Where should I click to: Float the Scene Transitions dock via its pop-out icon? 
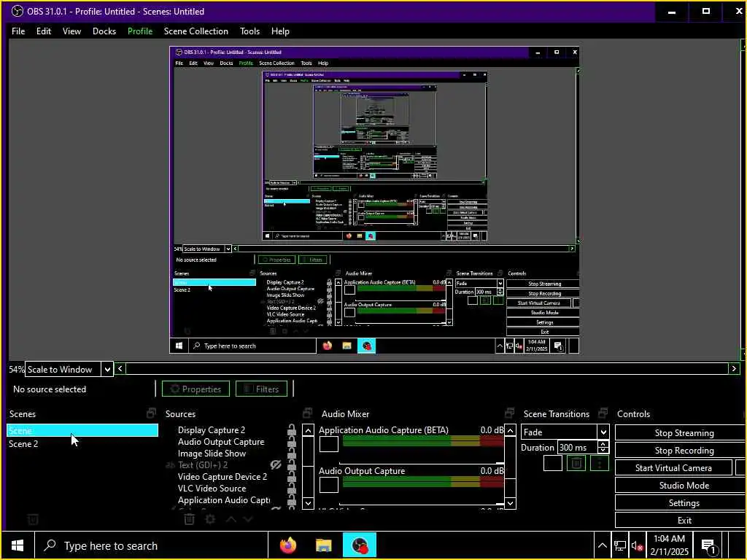tap(603, 413)
